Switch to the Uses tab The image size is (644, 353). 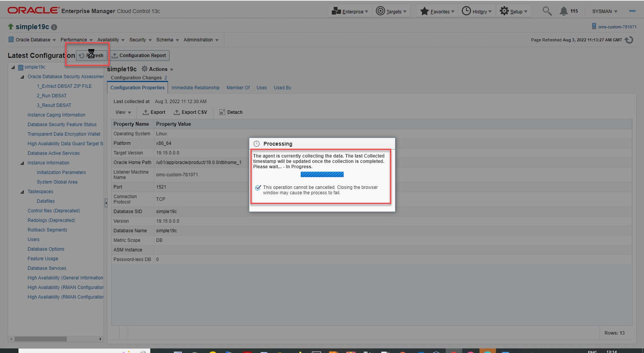click(x=262, y=88)
